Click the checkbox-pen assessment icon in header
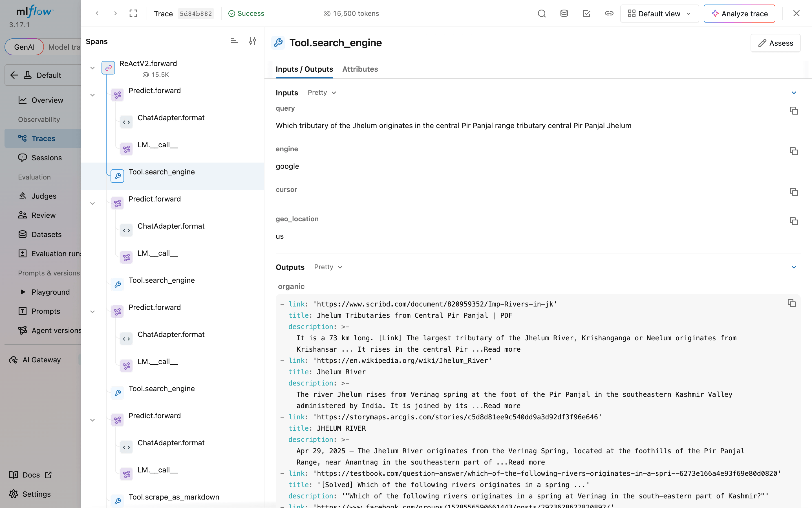Image resolution: width=812 pixels, height=508 pixels. click(x=586, y=14)
